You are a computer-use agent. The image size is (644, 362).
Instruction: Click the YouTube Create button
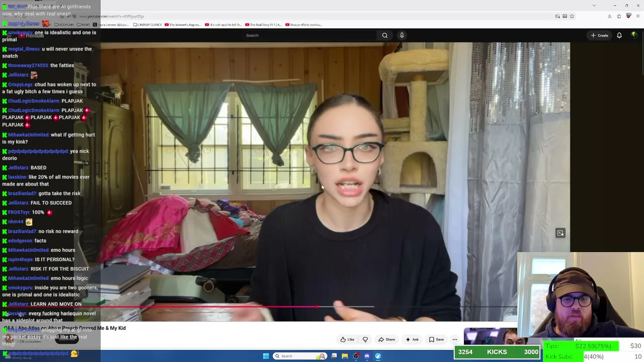coord(600,35)
